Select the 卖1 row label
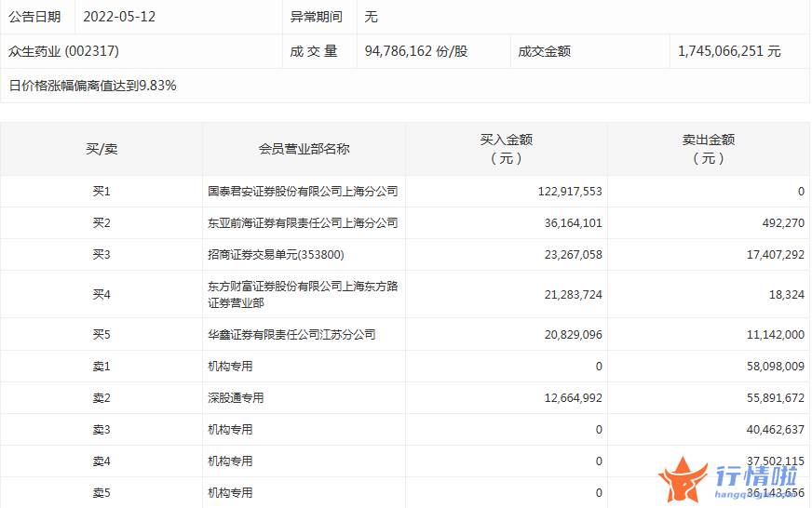This screenshot has height=508, width=812. [x=101, y=367]
